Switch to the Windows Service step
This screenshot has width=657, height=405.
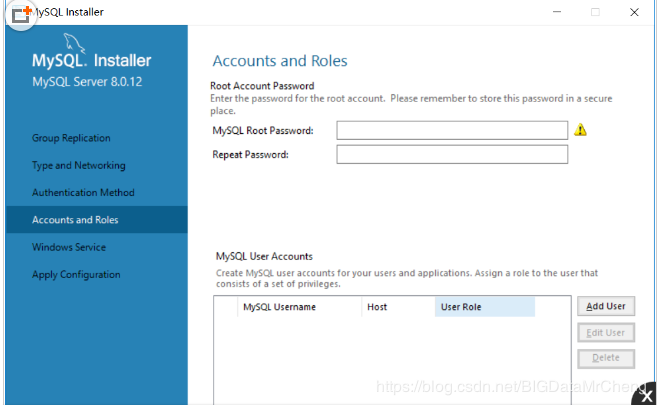tap(69, 247)
